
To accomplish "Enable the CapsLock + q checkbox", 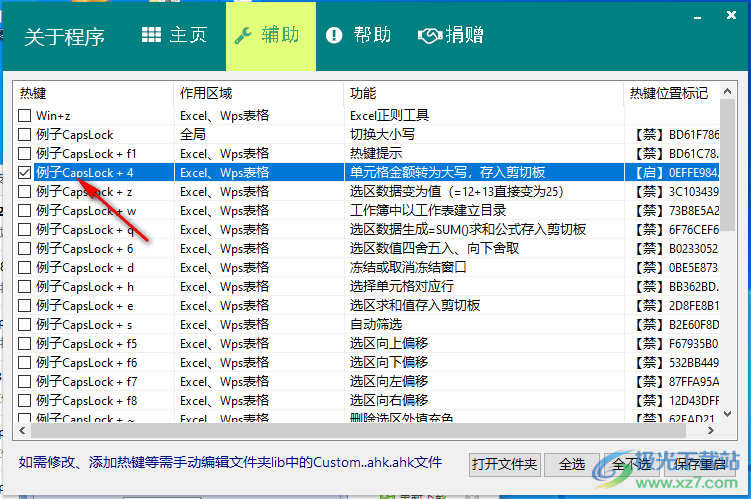I will 24,229.
